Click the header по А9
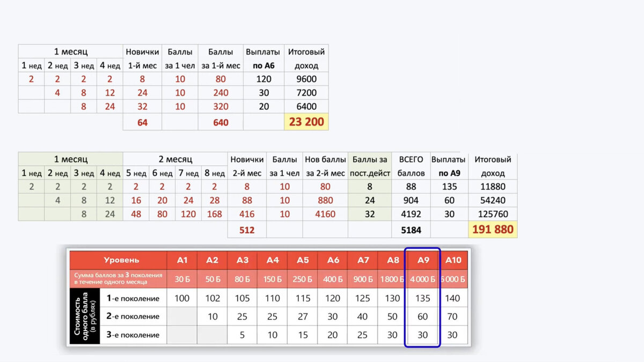644x362 pixels. pyautogui.click(x=449, y=173)
